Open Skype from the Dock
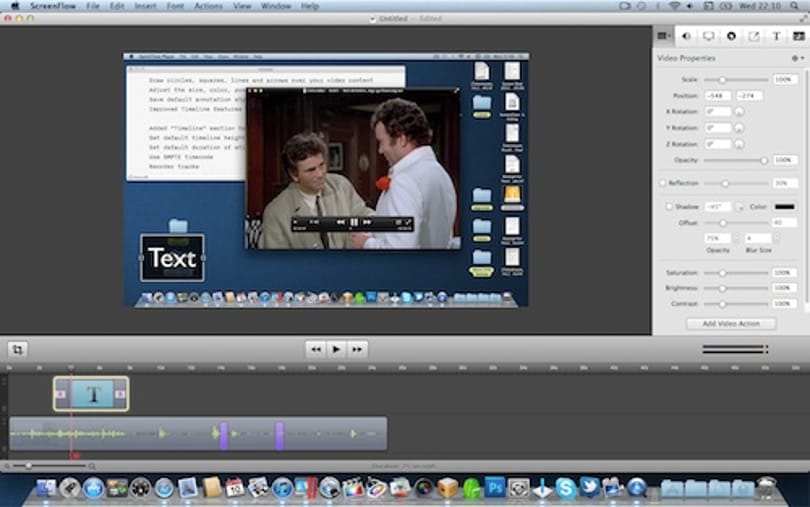 565,487
